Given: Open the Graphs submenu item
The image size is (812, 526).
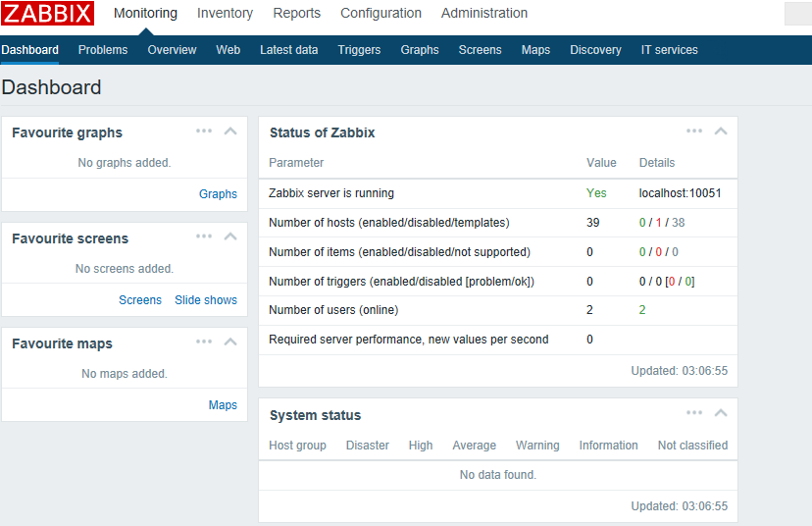Looking at the screenshot, I should click(420, 50).
